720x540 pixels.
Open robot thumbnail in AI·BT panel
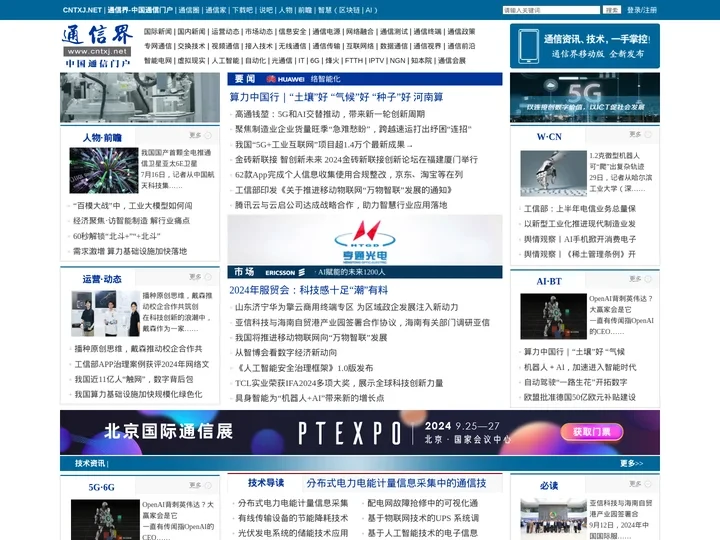coord(553,316)
